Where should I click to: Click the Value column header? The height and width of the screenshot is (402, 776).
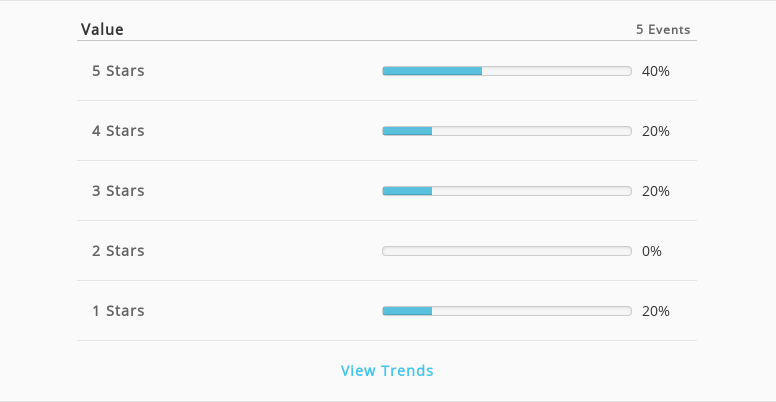pyautogui.click(x=102, y=29)
